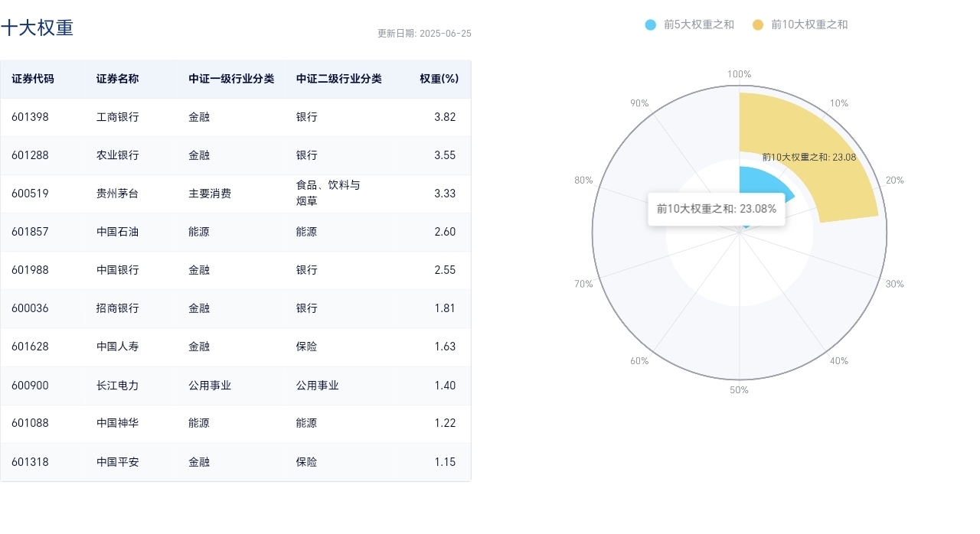Select stock code 601088
The width and height of the screenshot is (980, 534).
pyautogui.click(x=30, y=423)
